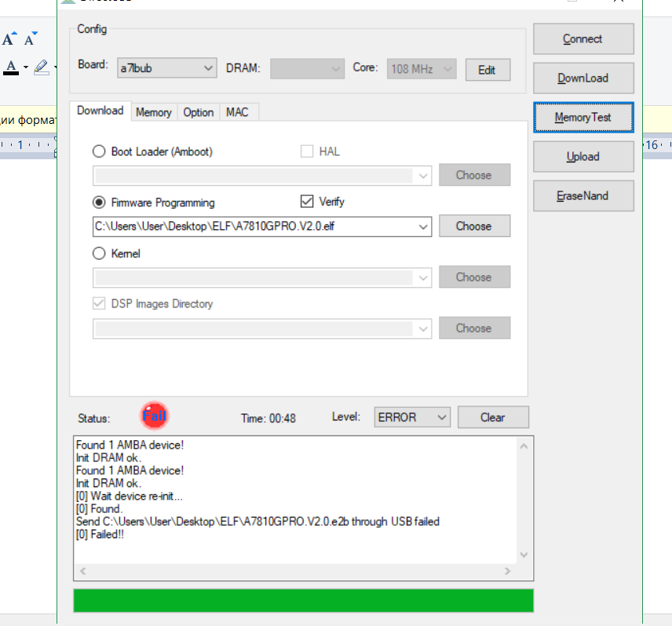
Task: Open the MAC tab
Action: (237, 112)
